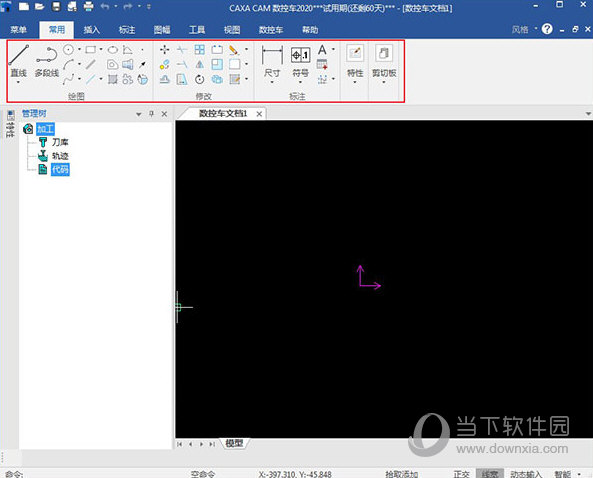Toggle 动态输入 dynamic input
Image resolution: width=593 pixels, height=478 pixels.
tap(526, 474)
